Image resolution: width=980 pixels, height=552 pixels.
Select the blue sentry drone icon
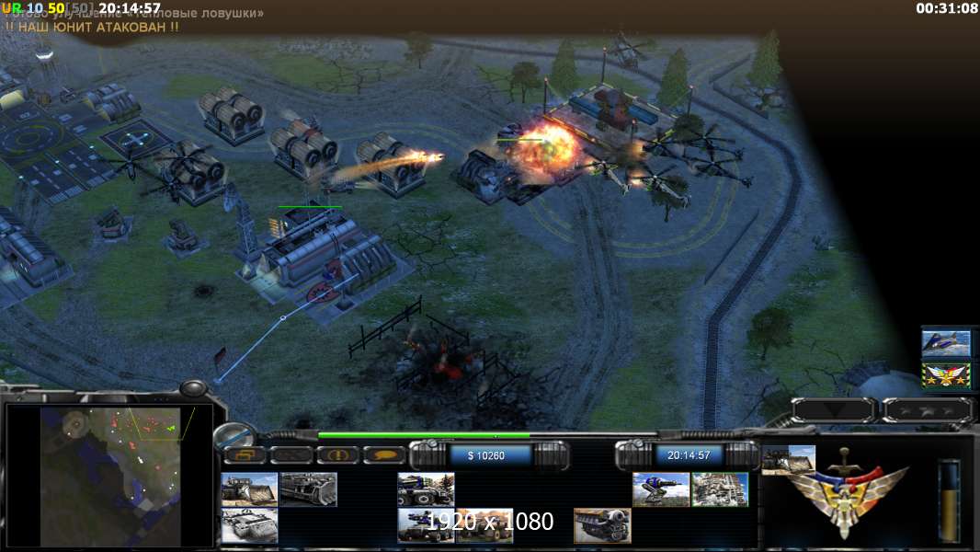coord(661,489)
